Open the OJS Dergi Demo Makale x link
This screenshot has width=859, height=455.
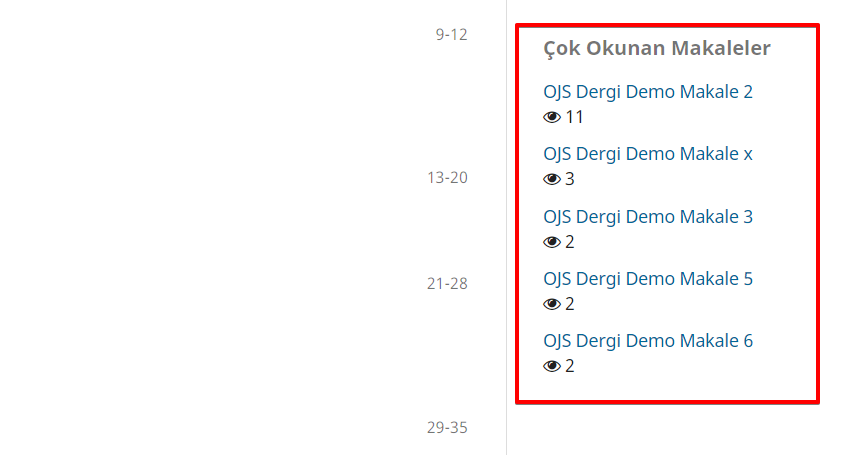[x=648, y=154]
